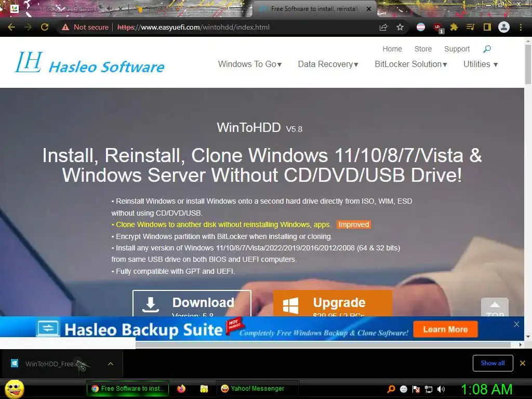Open the folder icon in the taskbar
The image size is (532, 399).
(x=204, y=389)
